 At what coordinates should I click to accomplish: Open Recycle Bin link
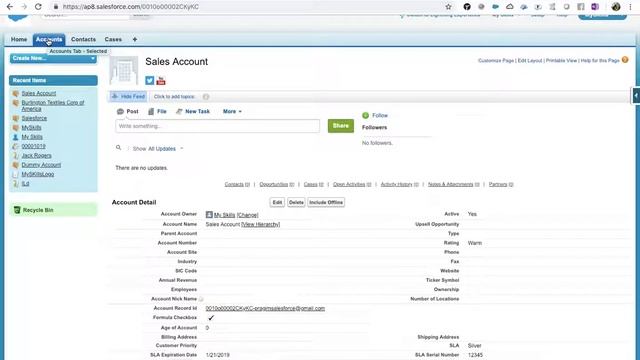point(38,210)
